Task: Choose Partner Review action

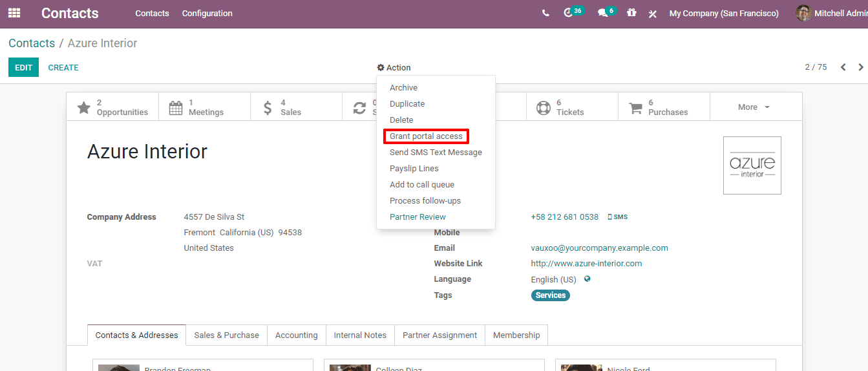Action: click(x=436, y=217)
